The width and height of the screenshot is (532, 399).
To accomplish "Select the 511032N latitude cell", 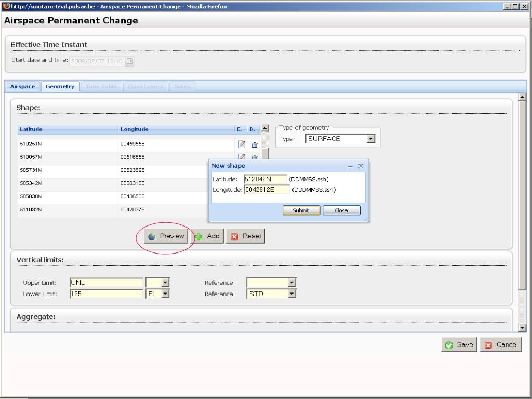I will pos(67,210).
